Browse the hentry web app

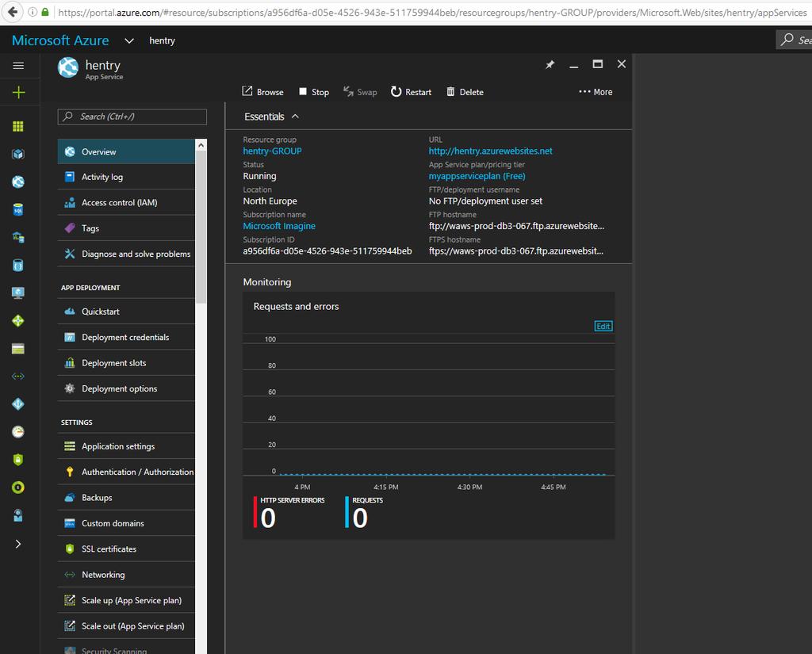(x=263, y=92)
